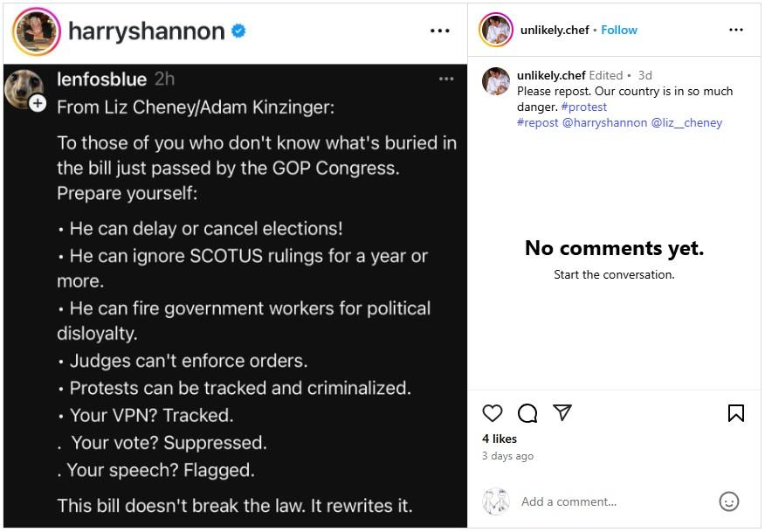Image resolution: width=765 pixels, height=532 pixels.
Task: View who liked via 4 likes
Action: pos(500,439)
